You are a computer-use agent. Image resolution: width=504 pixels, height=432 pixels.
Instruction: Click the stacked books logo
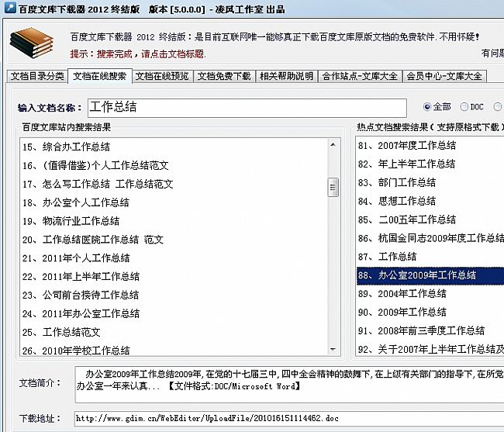(32, 43)
